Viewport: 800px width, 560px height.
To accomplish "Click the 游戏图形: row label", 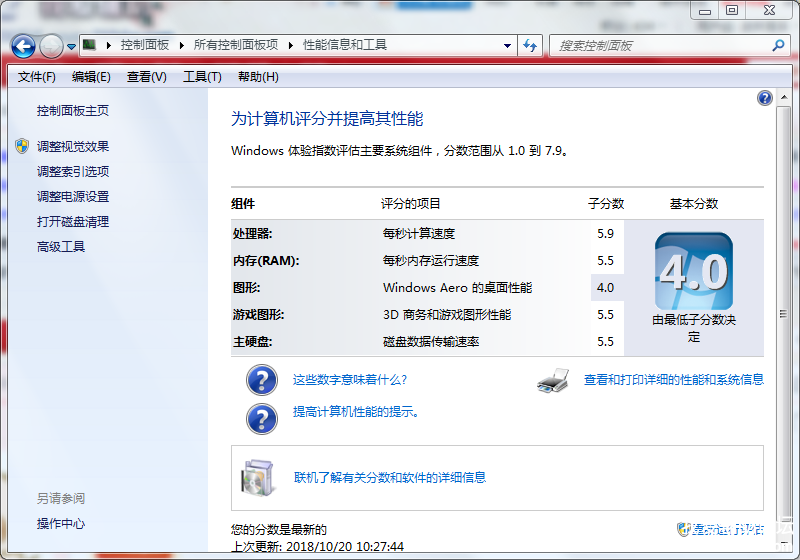I will (258, 315).
